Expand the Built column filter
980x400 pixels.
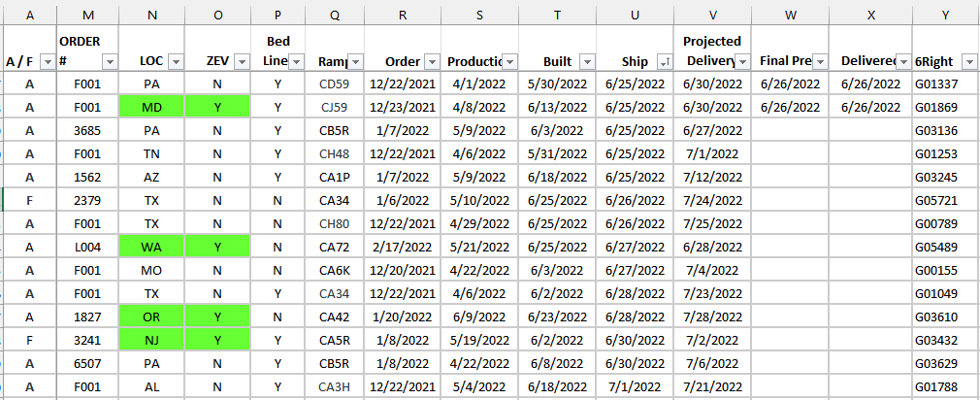coord(587,61)
